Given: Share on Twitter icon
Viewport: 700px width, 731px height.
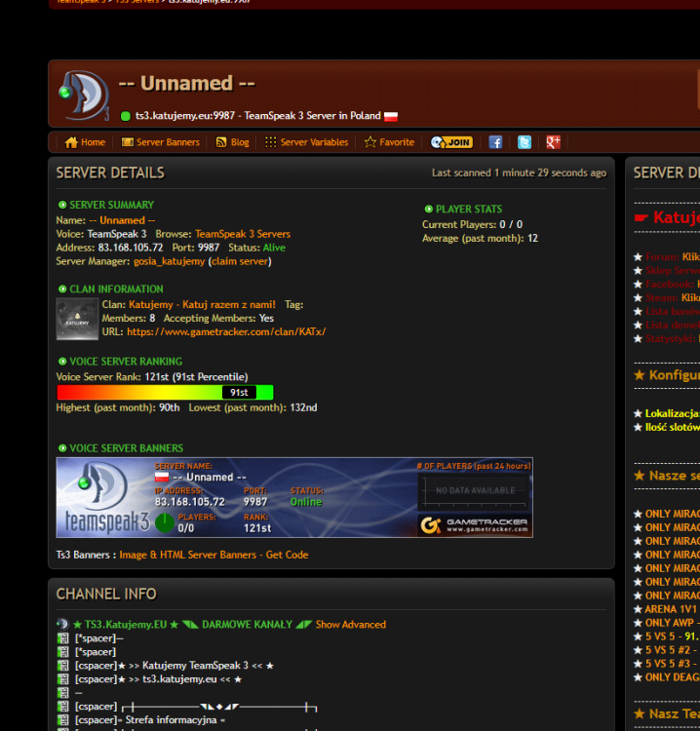Looking at the screenshot, I should tap(525, 142).
